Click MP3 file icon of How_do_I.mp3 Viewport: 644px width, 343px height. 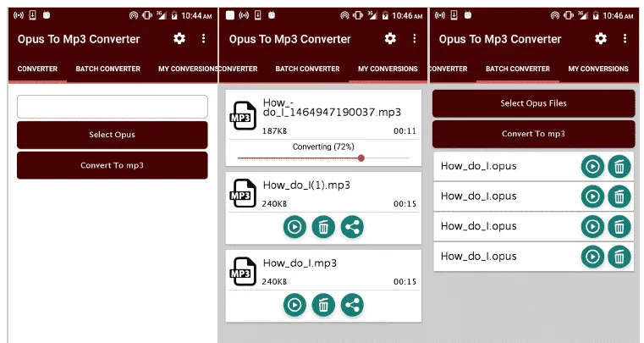243,271
